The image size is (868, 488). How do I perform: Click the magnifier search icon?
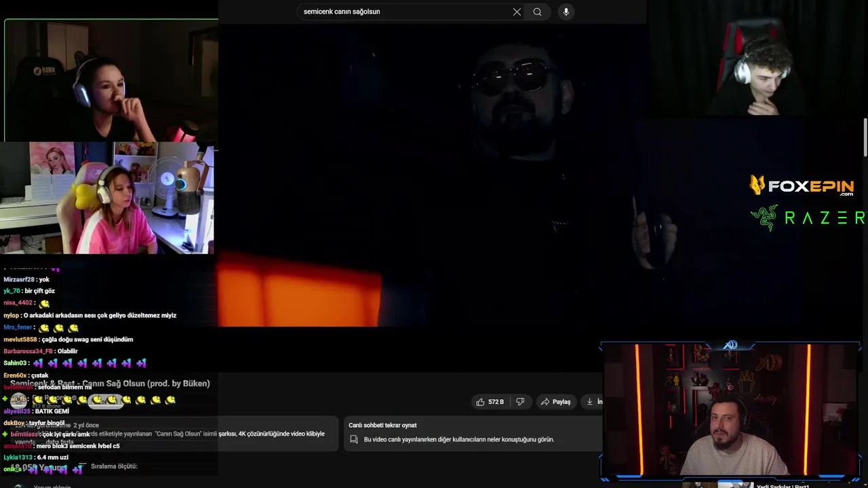537,12
